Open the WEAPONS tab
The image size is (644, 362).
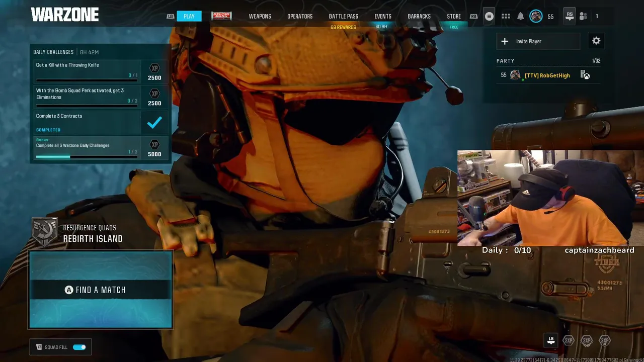coord(260,17)
